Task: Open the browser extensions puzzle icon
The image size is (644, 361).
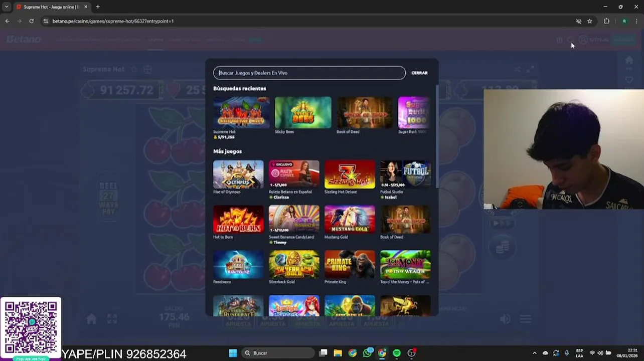Action: [606, 21]
